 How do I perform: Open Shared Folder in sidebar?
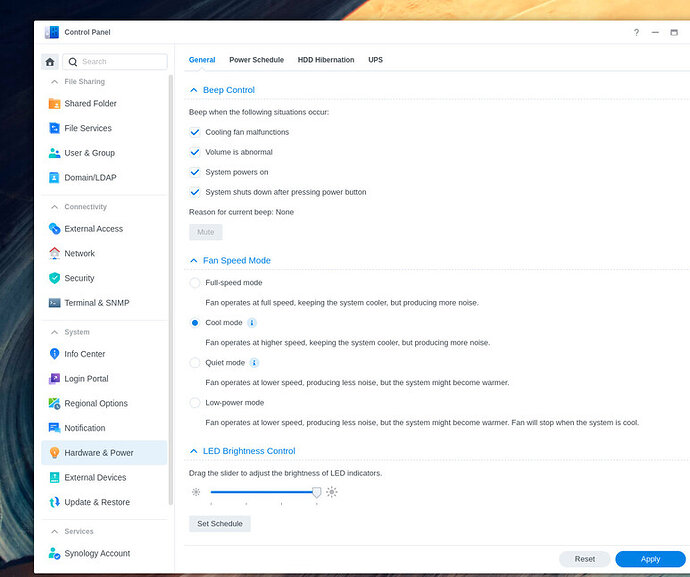click(x=104, y=103)
